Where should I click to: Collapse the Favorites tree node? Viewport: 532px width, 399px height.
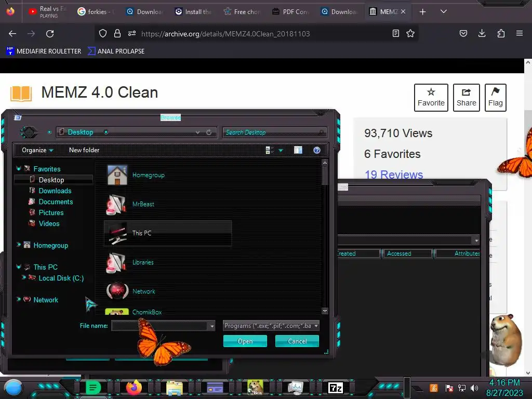[19, 169]
